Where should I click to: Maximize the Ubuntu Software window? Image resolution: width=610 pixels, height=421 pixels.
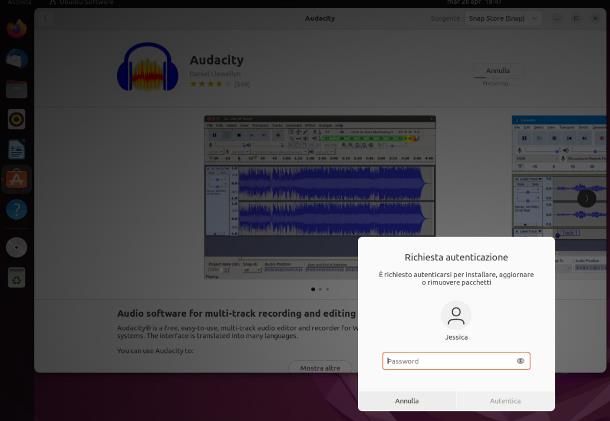[x=576, y=18]
